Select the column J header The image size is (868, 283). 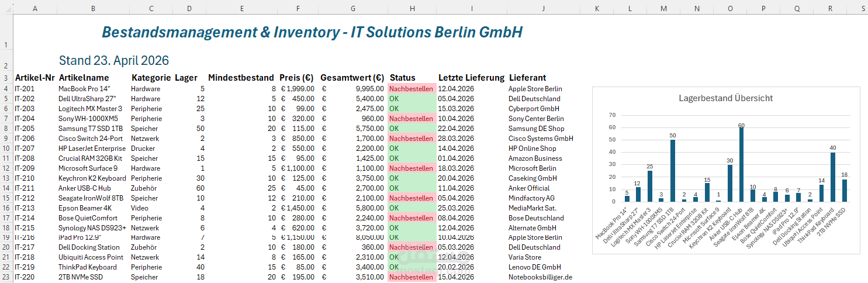pos(543,8)
